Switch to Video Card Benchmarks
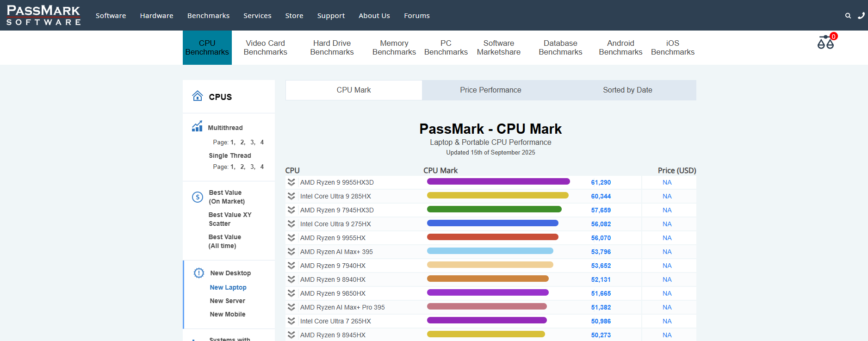868x341 pixels. coord(266,48)
